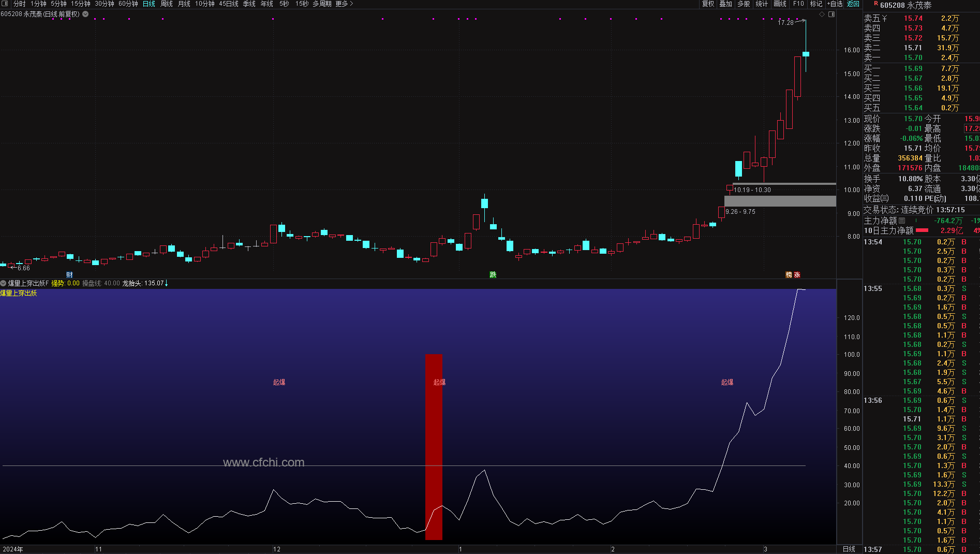Click the 复权 toolbar button
980x554 pixels.
tap(708, 4)
